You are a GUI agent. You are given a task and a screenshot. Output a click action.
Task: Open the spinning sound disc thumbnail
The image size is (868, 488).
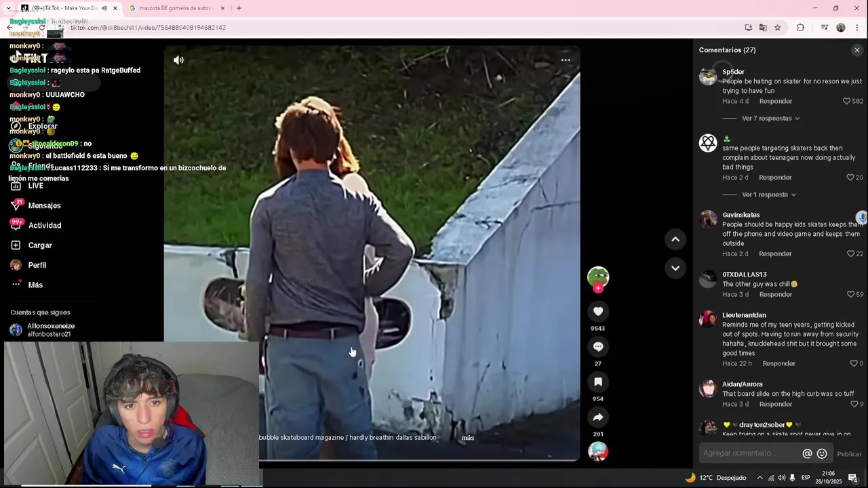pos(598,451)
